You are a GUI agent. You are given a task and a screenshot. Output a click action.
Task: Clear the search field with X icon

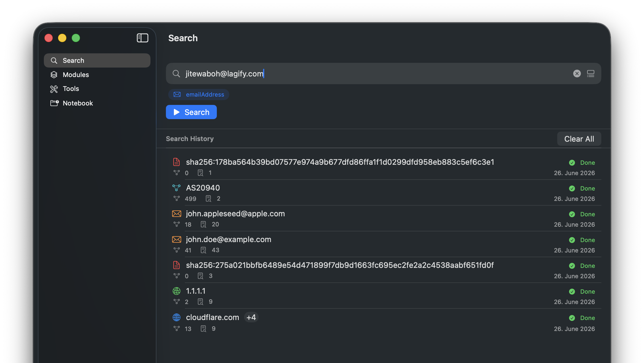click(577, 73)
